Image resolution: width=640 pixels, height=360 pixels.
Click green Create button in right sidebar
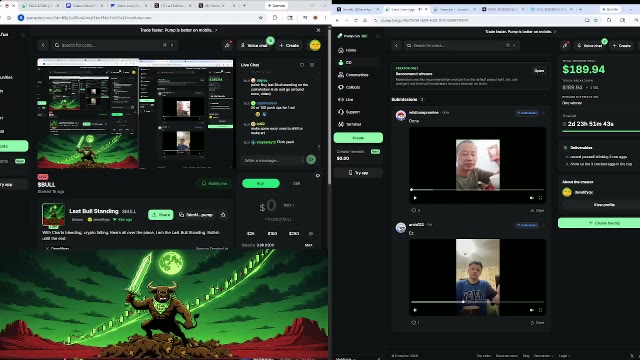(358, 138)
